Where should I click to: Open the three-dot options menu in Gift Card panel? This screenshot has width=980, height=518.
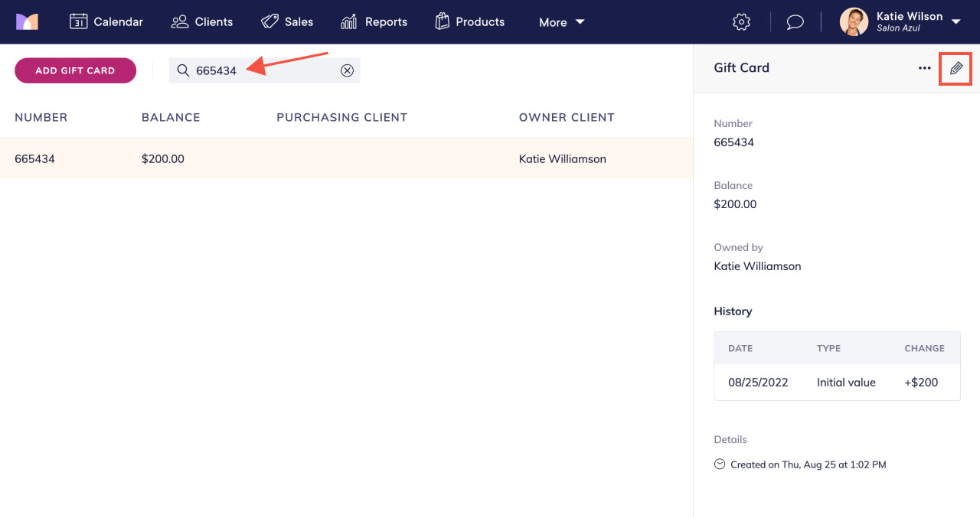tap(924, 68)
